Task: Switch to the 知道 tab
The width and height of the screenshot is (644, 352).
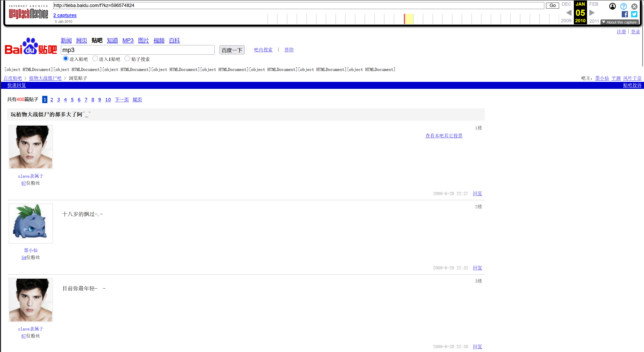Action: click(x=112, y=40)
